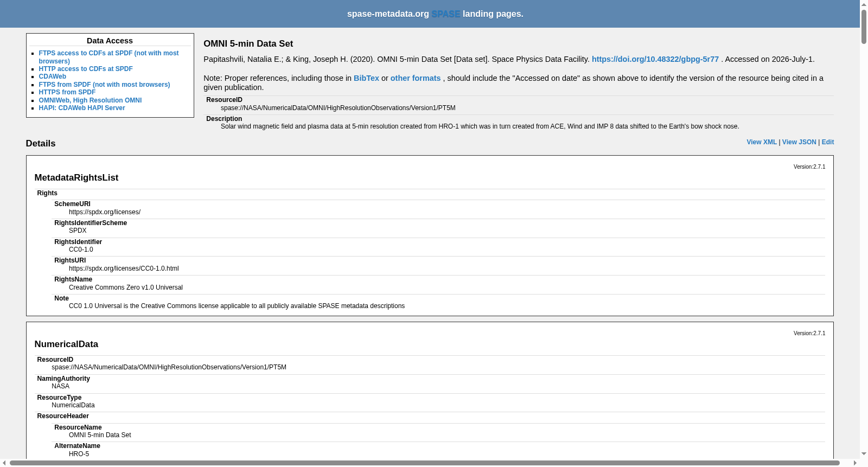Select the OMNI 5-min Data Set page title
This screenshot has width=868, height=467.
[248, 44]
